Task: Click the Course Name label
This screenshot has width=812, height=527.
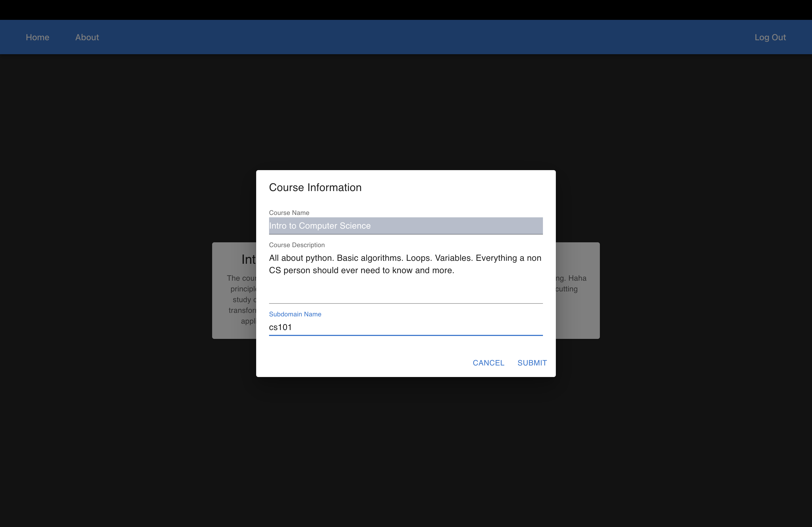Action: [x=289, y=213]
